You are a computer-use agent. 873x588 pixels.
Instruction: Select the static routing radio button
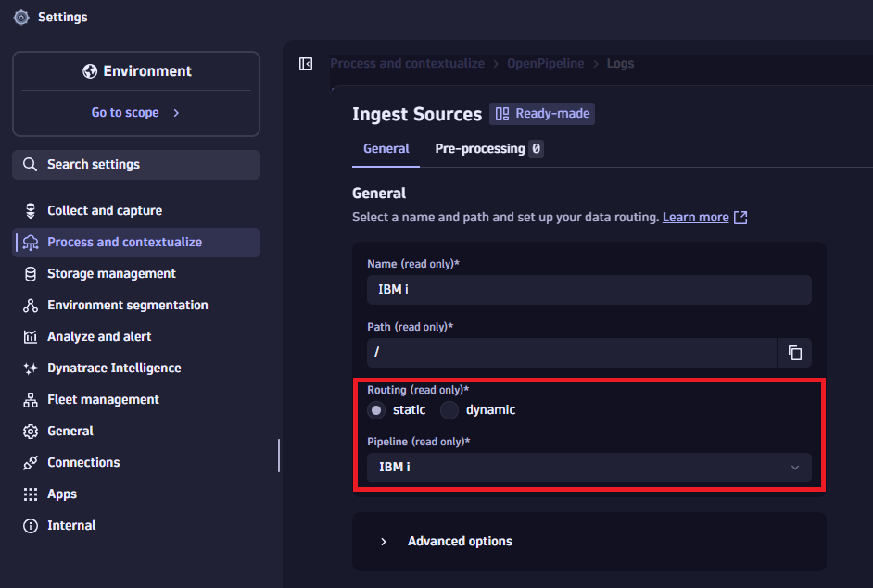point(376,410)
